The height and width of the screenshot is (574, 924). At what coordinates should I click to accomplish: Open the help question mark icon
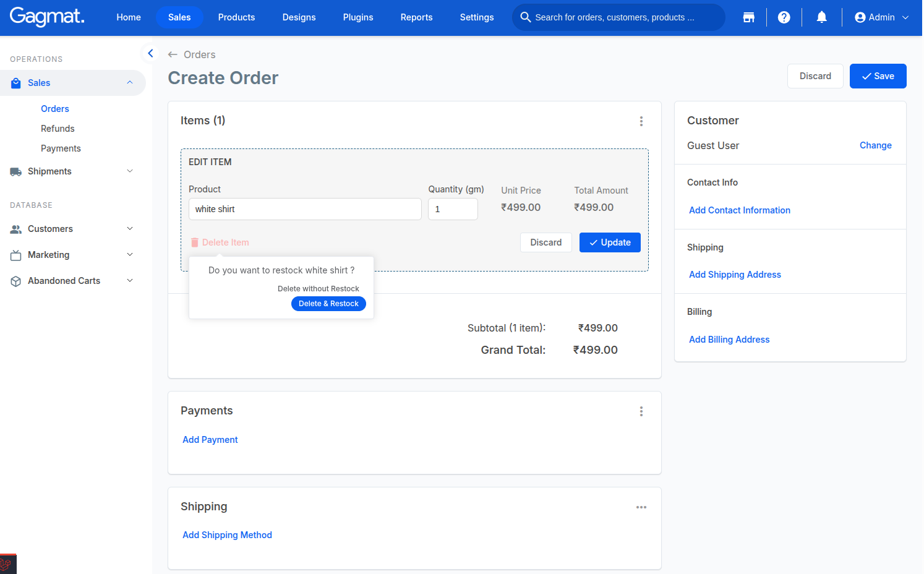[784, 17]
